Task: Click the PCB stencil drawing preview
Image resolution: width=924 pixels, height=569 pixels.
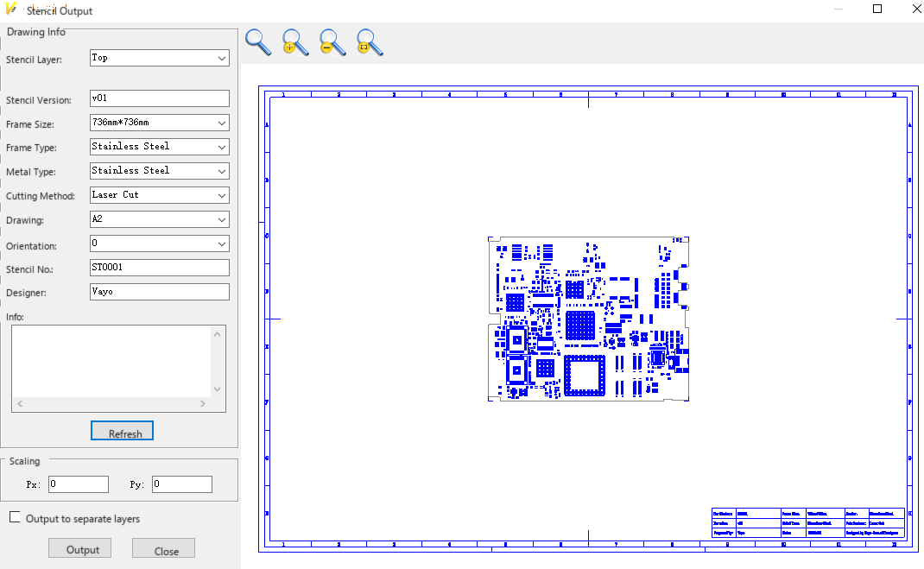Action: [x=588, y=319]
